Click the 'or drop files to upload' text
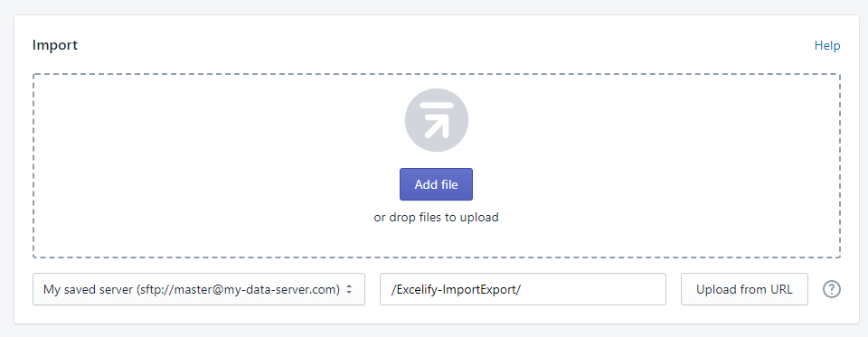 [436, 217]
